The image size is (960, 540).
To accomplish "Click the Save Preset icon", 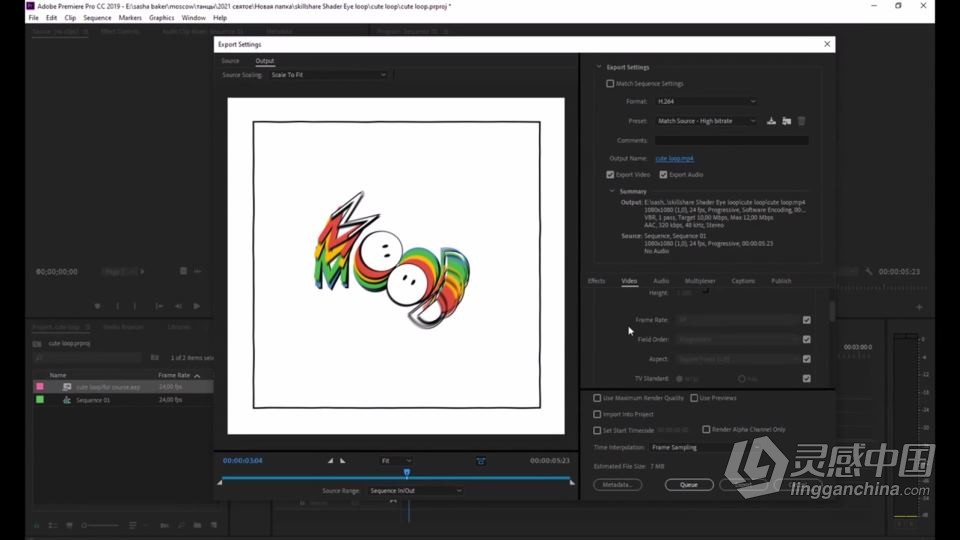I will coord(771,121).
